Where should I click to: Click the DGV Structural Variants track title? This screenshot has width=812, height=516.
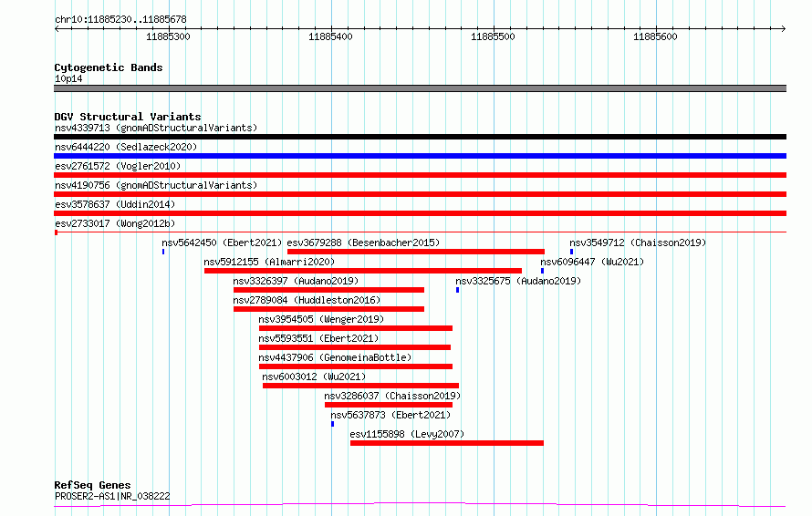pyautogui.click(x=128, y=117)
